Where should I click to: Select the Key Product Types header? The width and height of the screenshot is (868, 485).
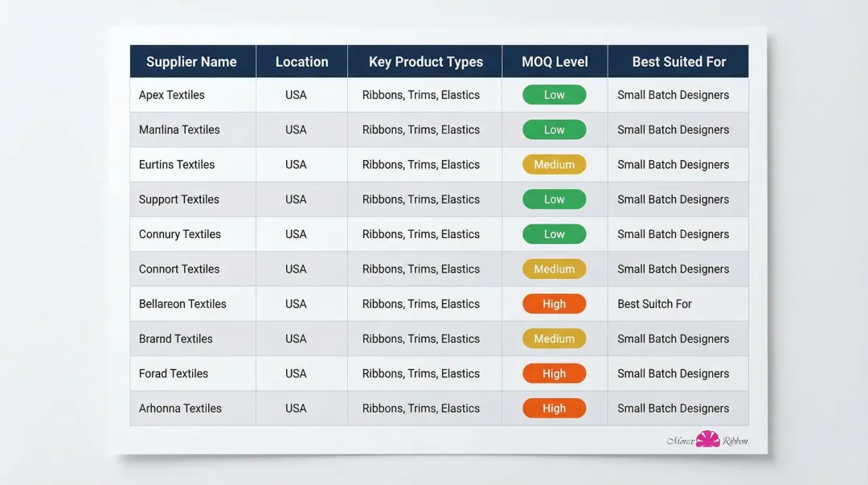coord(424,61)
